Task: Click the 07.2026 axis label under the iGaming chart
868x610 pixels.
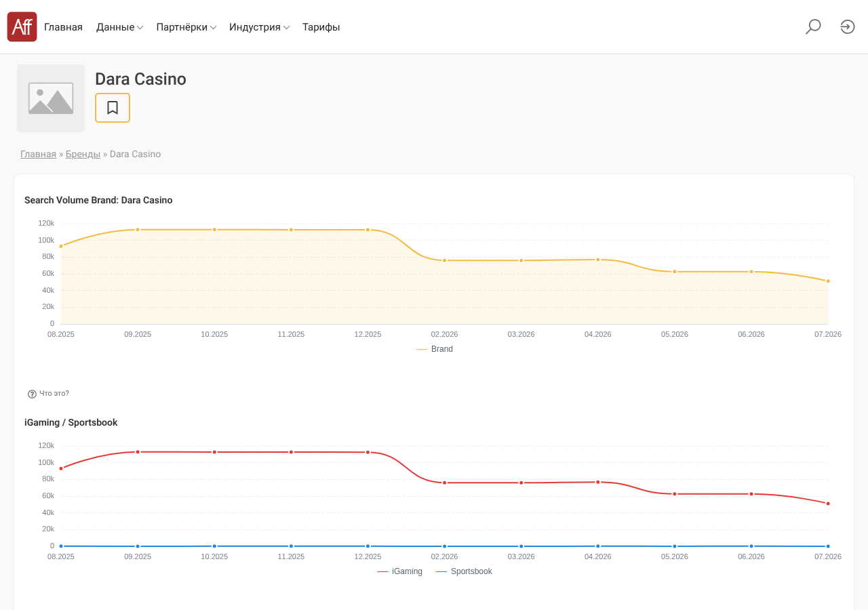Action: pyautogui.click(x=828, y=556)
